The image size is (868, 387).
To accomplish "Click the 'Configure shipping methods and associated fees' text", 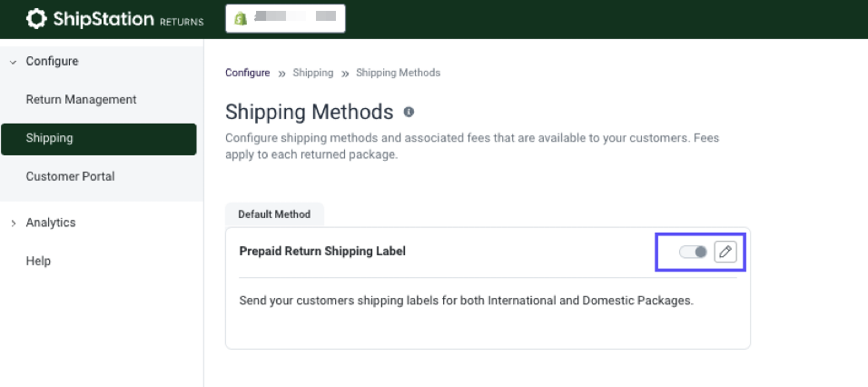I will tap(472, 146).
